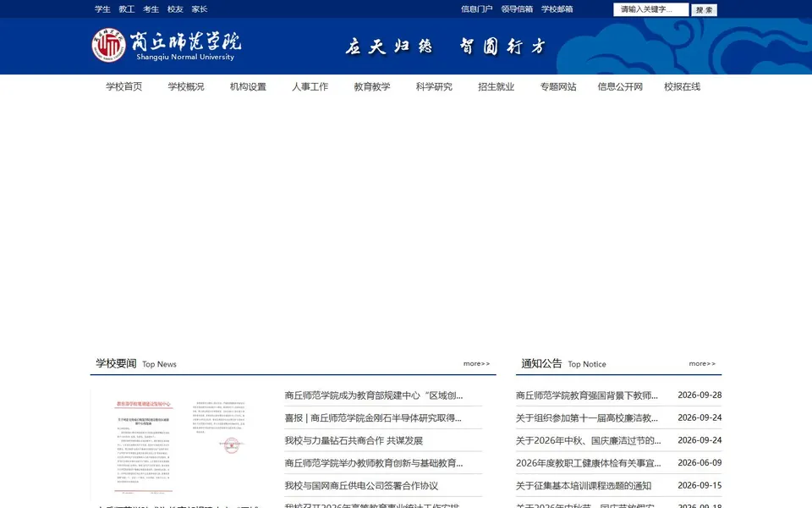Click more>> beside 通知公告 Top Notice

pyautogui.click(x=702, y=363)
